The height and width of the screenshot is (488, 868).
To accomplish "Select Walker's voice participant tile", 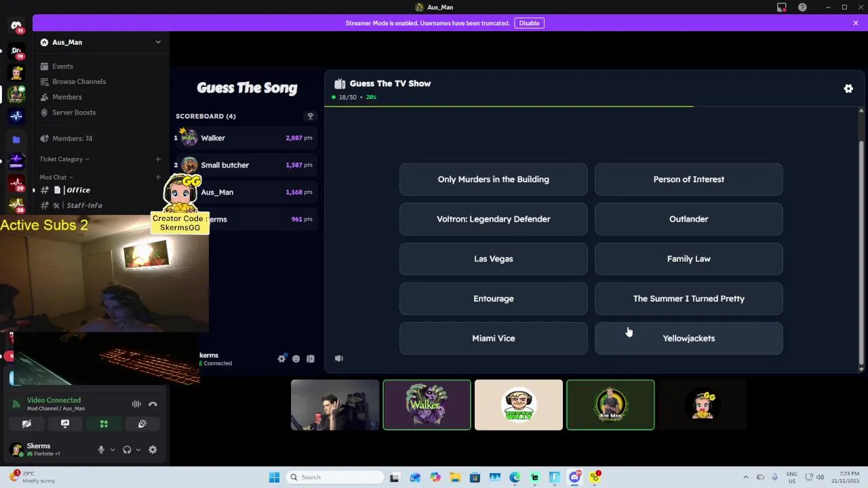I will (x=427, y=405).
